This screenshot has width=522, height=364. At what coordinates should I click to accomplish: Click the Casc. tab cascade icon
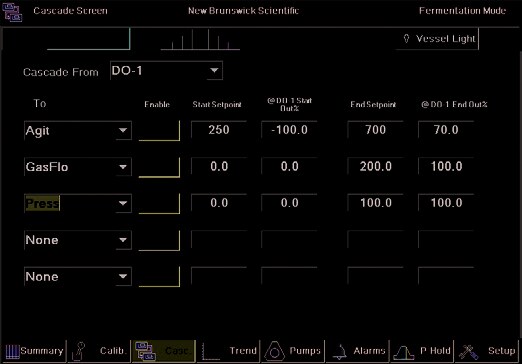tap(145, 351)
